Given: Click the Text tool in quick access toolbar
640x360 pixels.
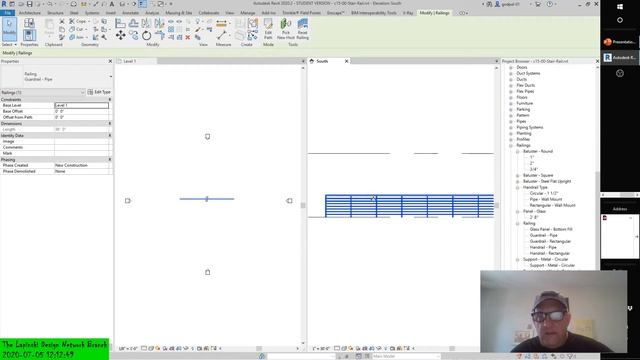Looking at the screenshot, I should tap(111, 4).
